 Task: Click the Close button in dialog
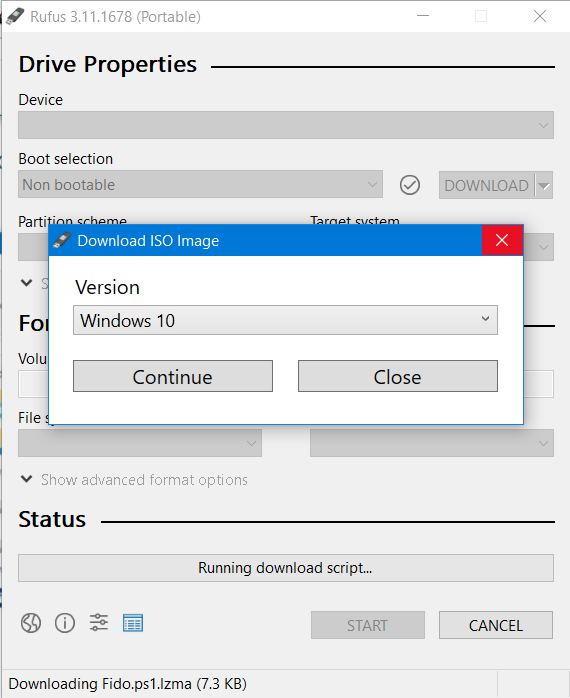click(398, 376)
